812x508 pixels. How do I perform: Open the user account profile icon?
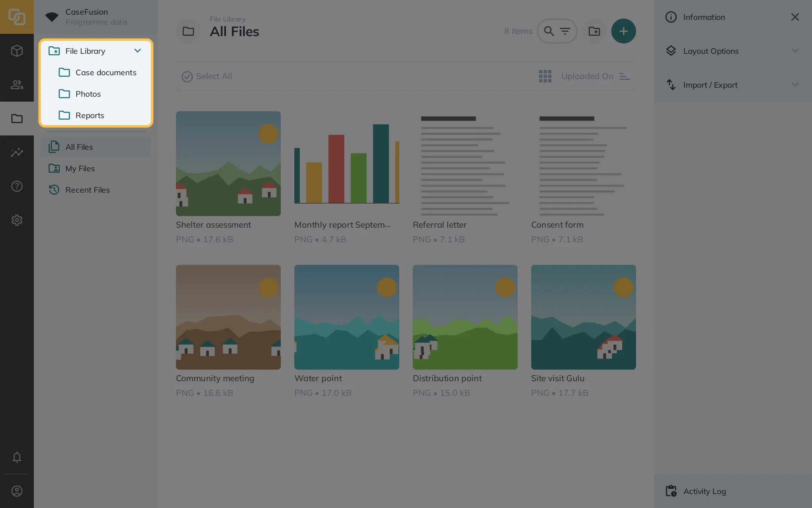click(x=17, y=491)
